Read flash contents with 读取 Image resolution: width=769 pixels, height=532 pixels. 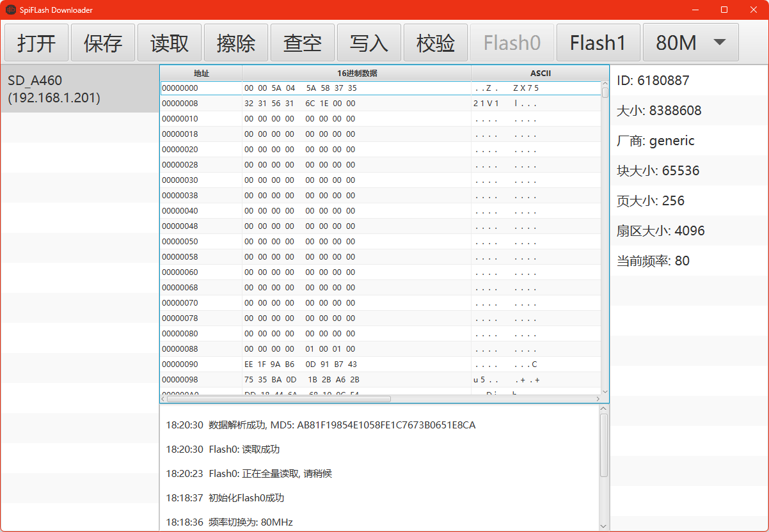pos(169,42)
